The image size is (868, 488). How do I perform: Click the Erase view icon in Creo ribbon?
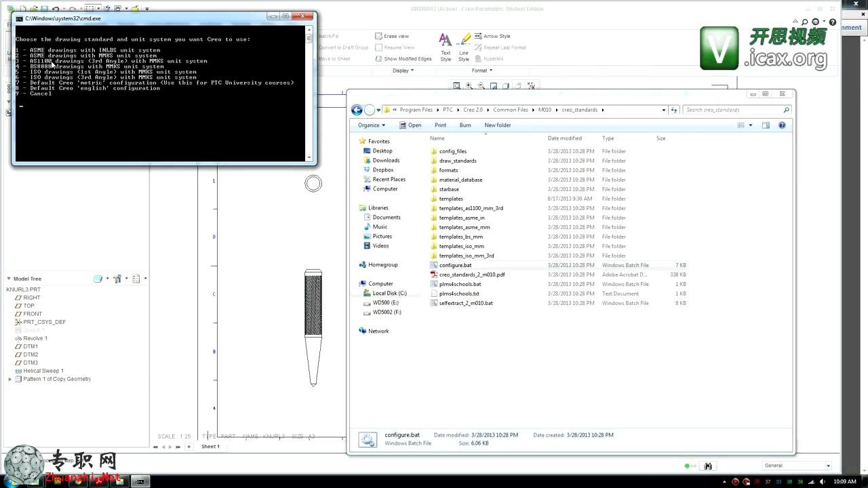379,36
